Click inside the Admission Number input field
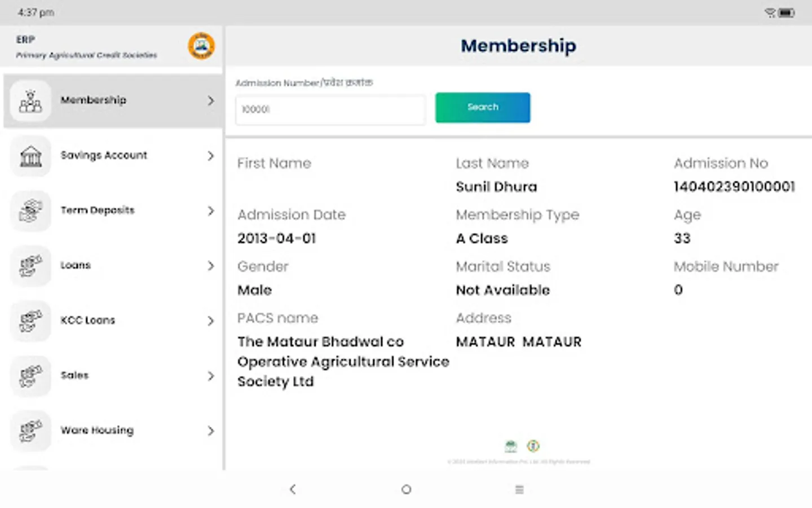Screen dimensions: 812x508 pos(330,110)
